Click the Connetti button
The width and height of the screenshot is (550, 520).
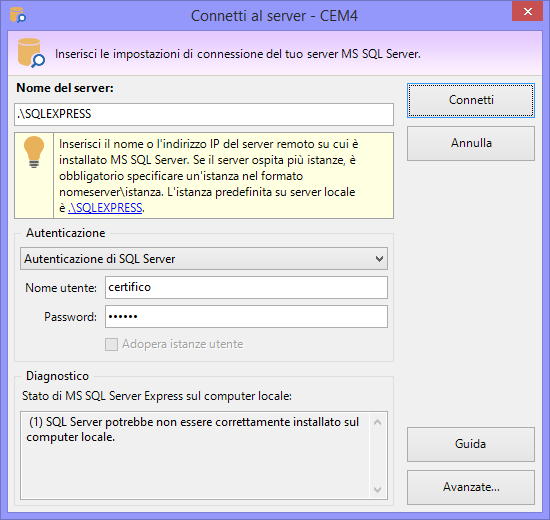click(x=471, y=100)
